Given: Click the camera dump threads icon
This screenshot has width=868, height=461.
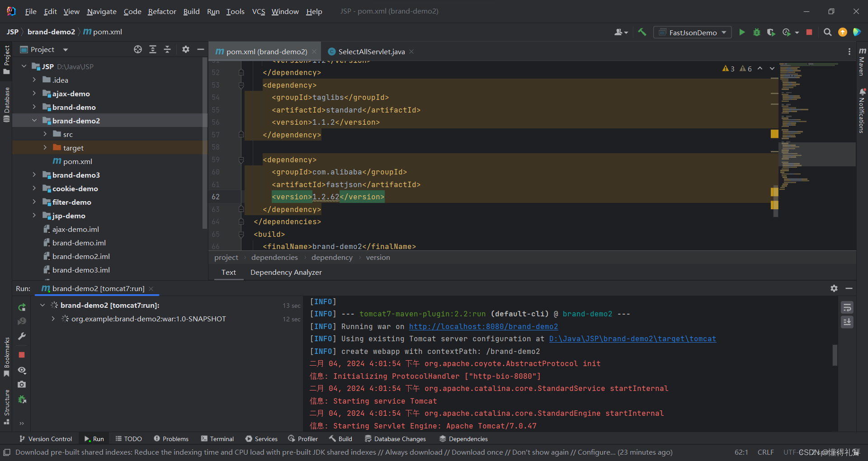Looking at the screenshot, I should 22,384.
